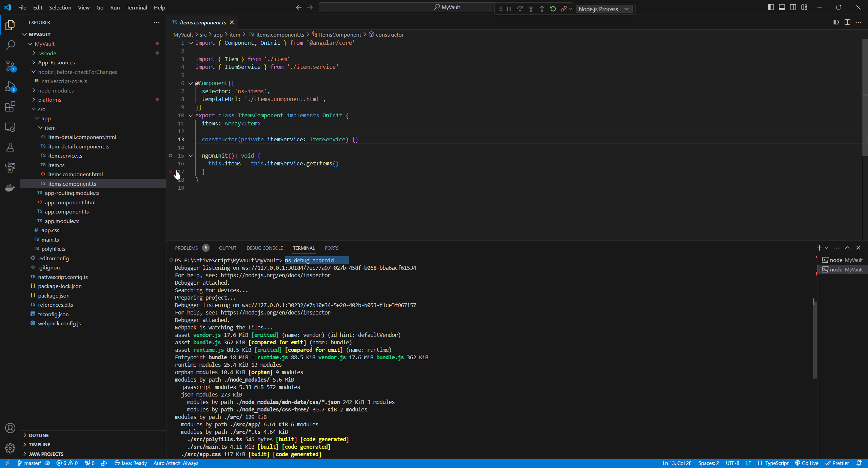Switch to the DEBUG CONSOLE tab
Image resolution: width=868 pixels, height=468 pixels.
[264, 248]
